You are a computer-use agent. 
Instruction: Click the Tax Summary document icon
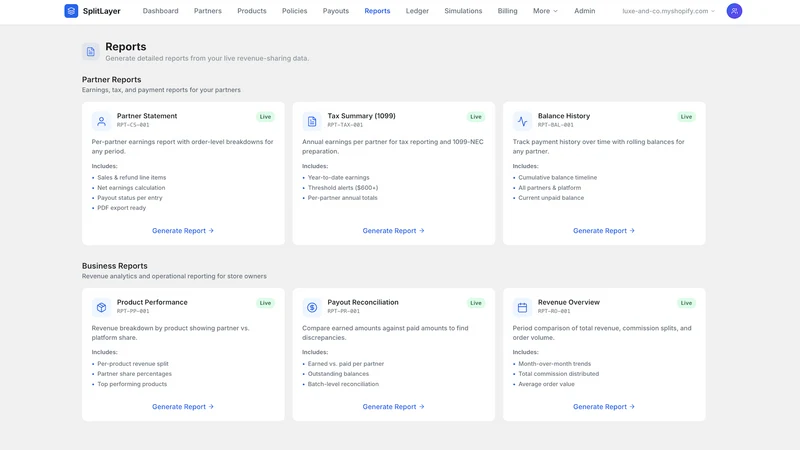[x=312, y=121]
